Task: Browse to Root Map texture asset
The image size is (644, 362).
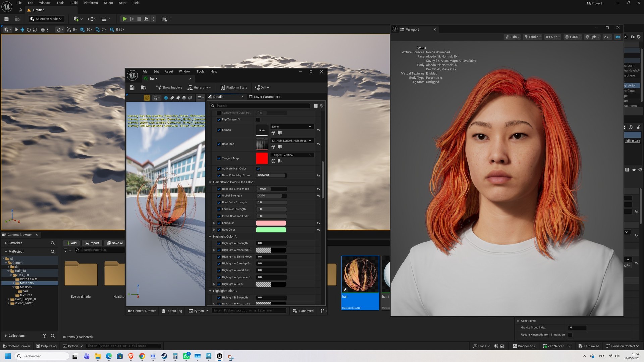Action: click(280, 147)
